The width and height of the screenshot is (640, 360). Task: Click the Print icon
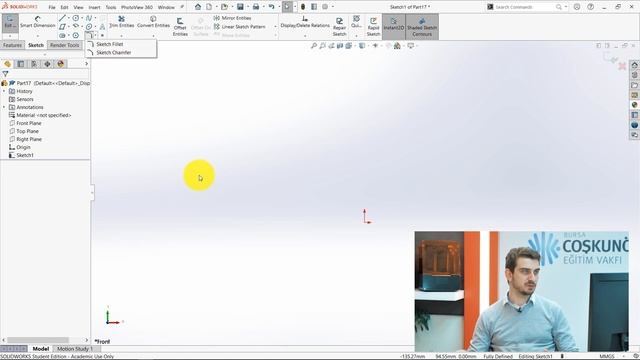click(x=256, y=7)
